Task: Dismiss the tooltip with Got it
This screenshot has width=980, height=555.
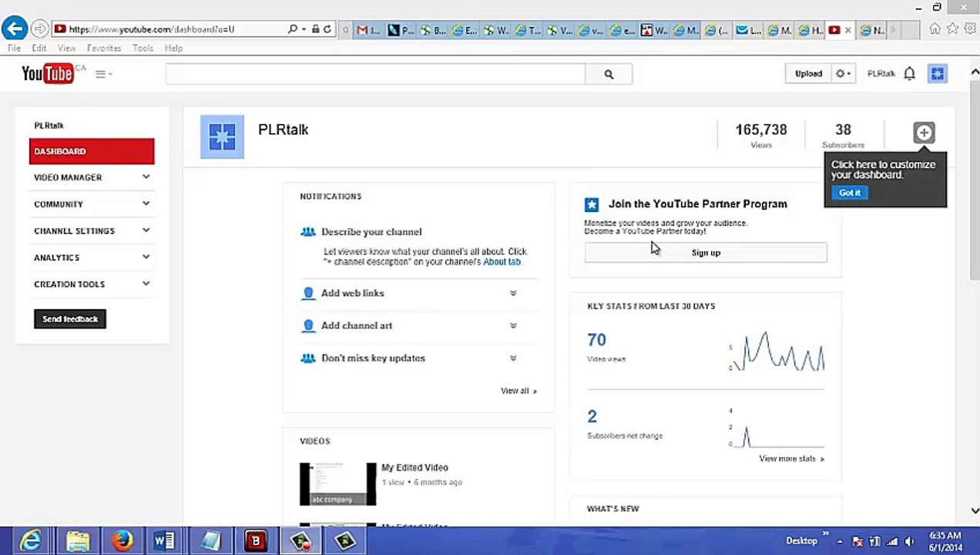Action: coord(850,193)
